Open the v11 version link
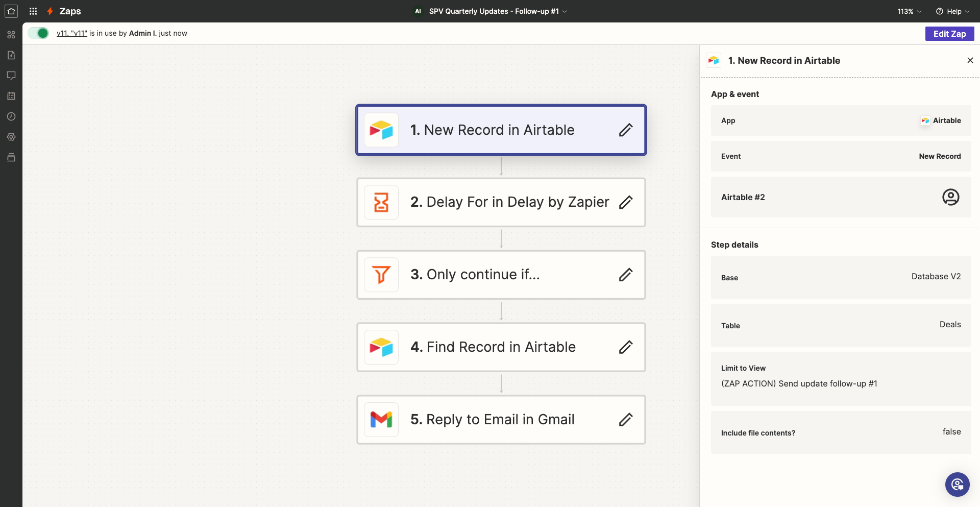This screenshot has width=980, height=507. (x=71, y=33)
